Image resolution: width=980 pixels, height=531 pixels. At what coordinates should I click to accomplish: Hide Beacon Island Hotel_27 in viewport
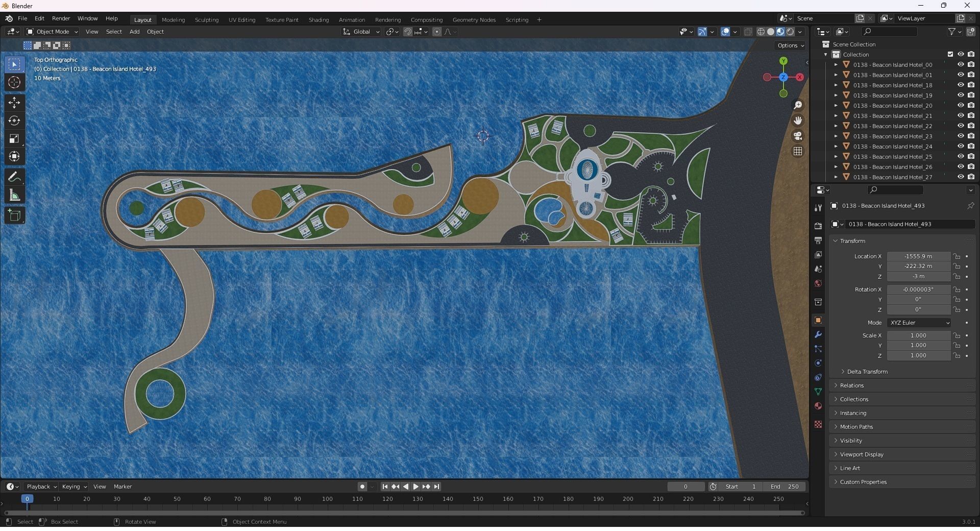coord(961,177)
